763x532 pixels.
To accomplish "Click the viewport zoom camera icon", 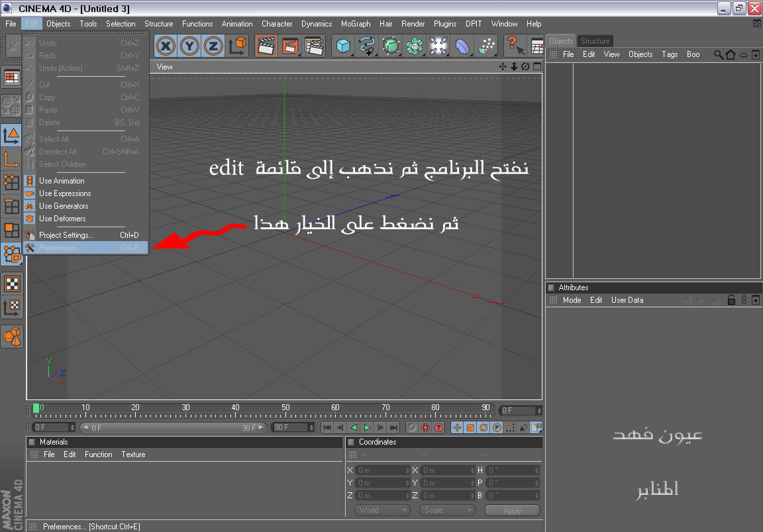I will click(x=514, y=67).
